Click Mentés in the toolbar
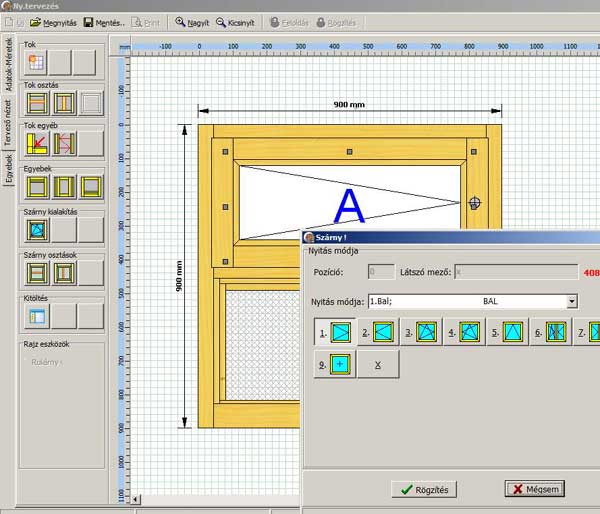The image size is (600, 514). [104, 23]
